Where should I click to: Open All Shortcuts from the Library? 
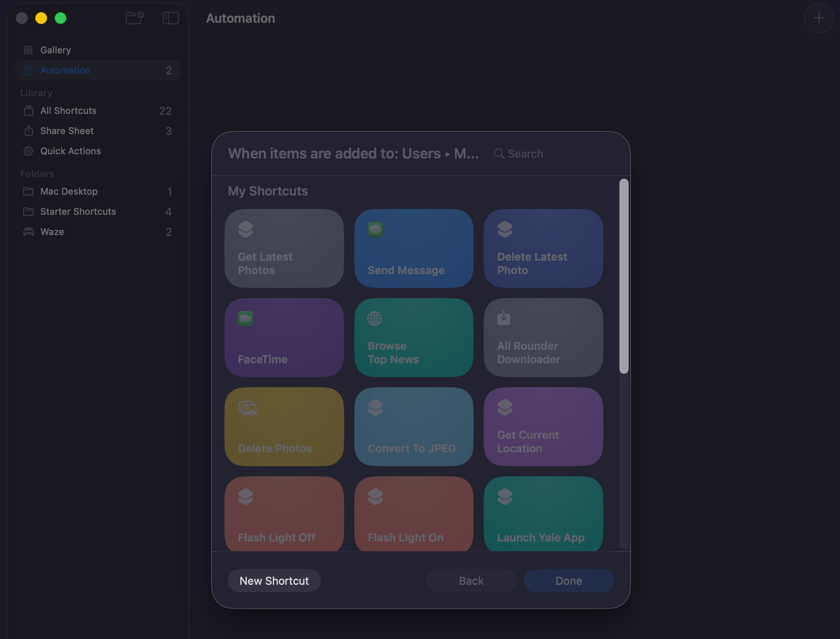(x=68, y=111)
